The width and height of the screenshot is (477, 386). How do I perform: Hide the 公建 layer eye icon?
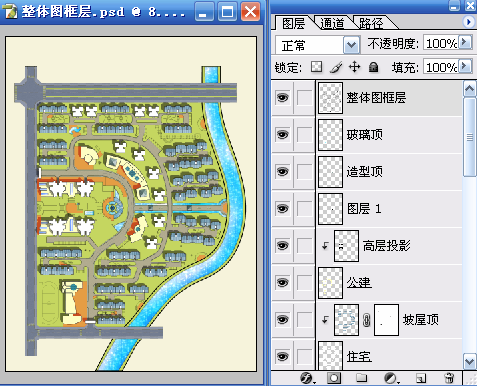coord(282,283)
